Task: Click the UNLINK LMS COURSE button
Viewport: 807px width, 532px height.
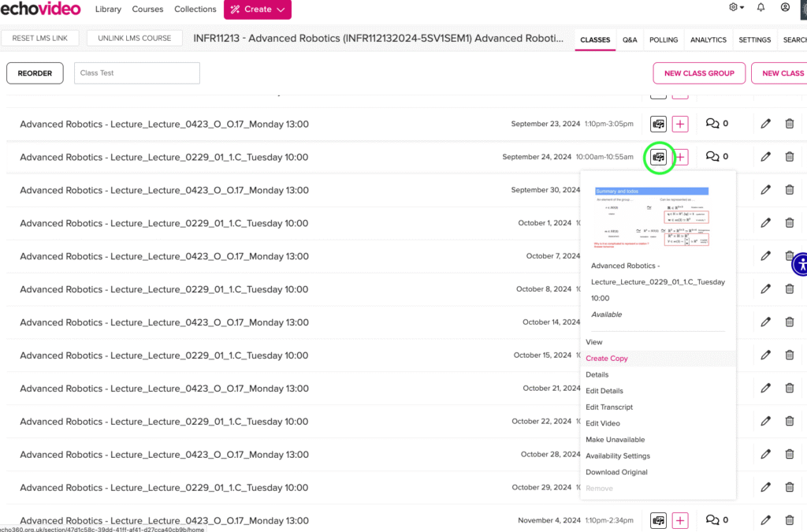Action: 134,37
